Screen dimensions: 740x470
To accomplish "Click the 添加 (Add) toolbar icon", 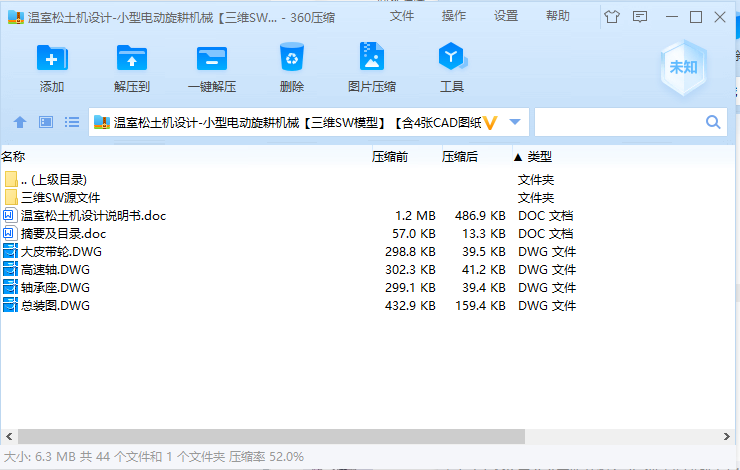I will click(x=52, y=59).
